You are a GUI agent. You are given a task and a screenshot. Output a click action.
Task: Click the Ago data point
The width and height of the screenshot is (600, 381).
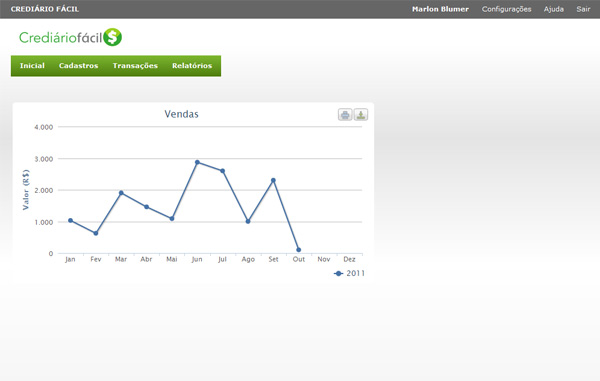point(248,221)
